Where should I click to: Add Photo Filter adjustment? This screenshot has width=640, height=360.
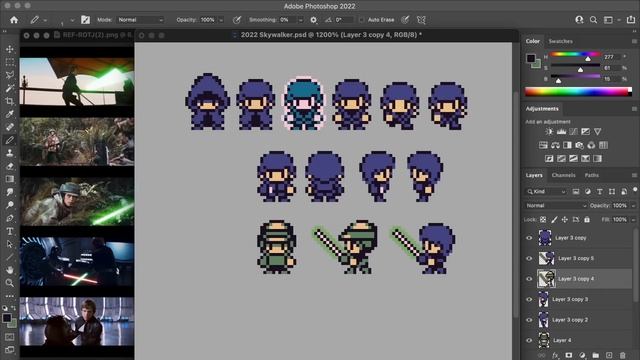click(579, 145)
